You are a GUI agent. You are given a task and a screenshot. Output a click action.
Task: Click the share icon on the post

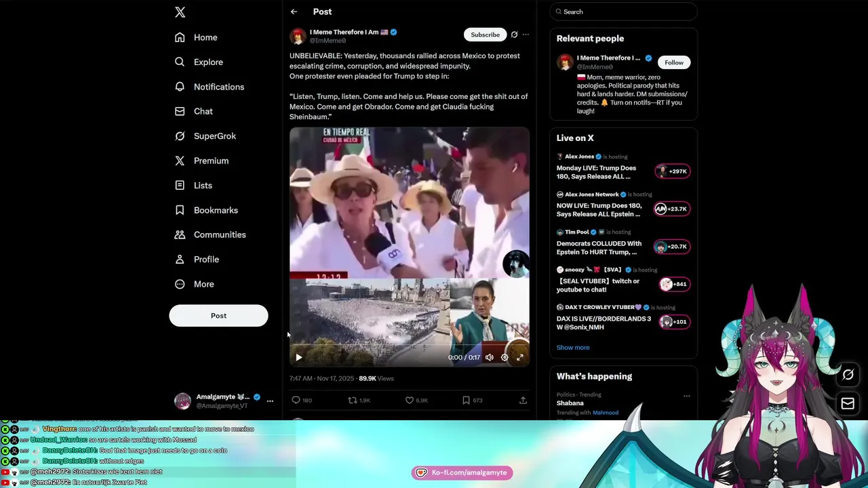point(523,401)
